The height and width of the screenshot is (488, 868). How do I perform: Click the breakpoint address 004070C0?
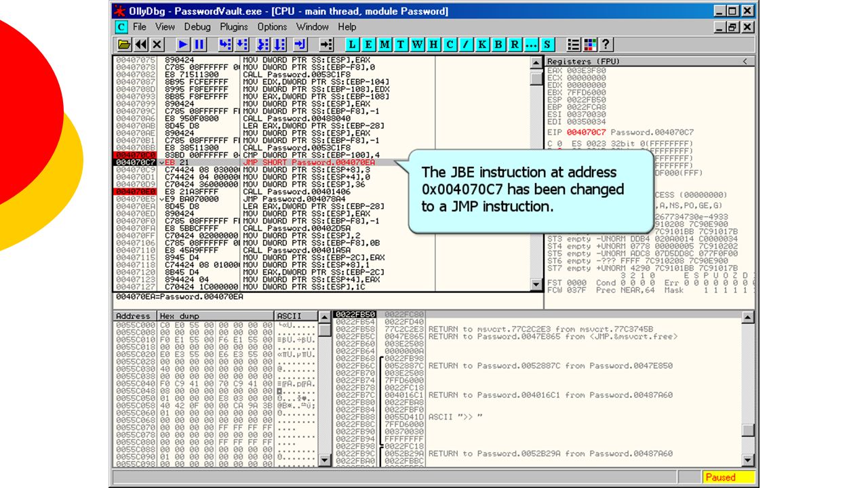(135, 155)
